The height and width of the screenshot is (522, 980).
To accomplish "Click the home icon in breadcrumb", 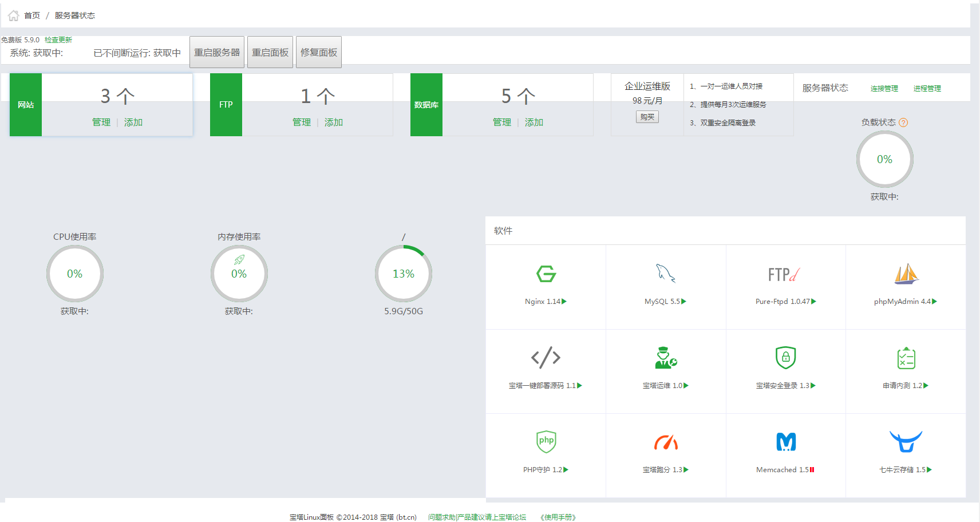I will click(x=14, y=15).
